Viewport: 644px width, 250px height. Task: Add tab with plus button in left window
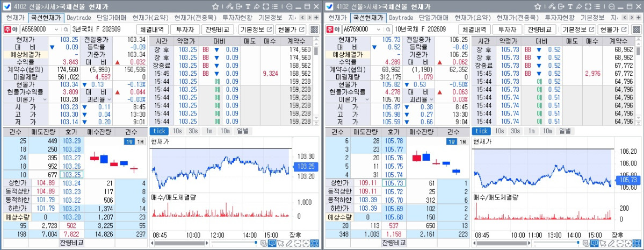click(x=316, y=18)
